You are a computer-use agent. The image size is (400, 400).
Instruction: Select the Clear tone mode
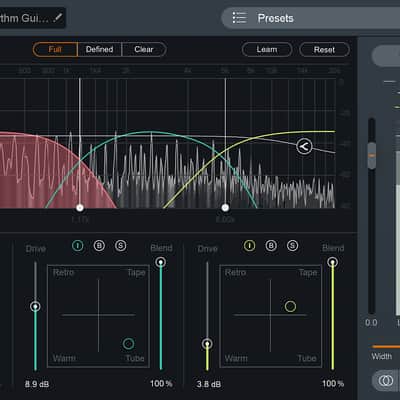pyautogui.click(x=144, y=50)
